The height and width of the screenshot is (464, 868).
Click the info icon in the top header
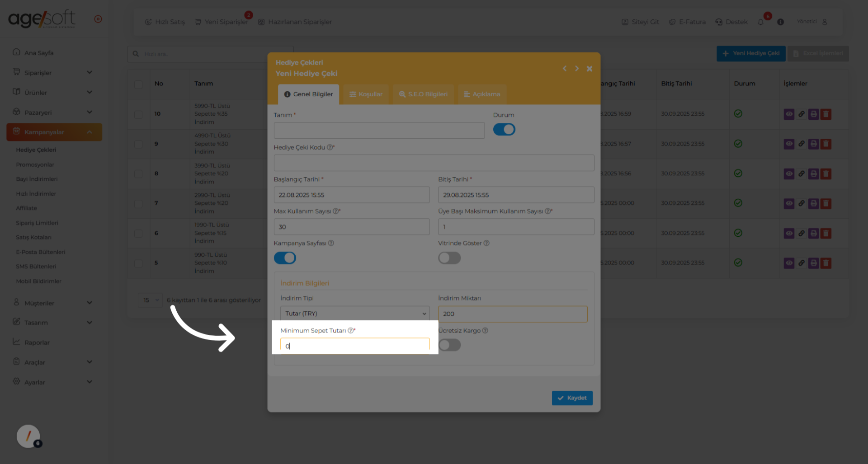[x=780, y=22]
